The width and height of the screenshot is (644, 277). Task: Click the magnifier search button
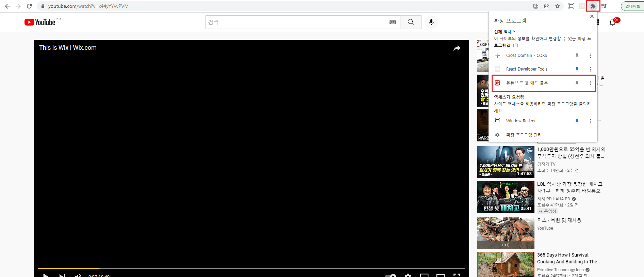coord(411,22)
